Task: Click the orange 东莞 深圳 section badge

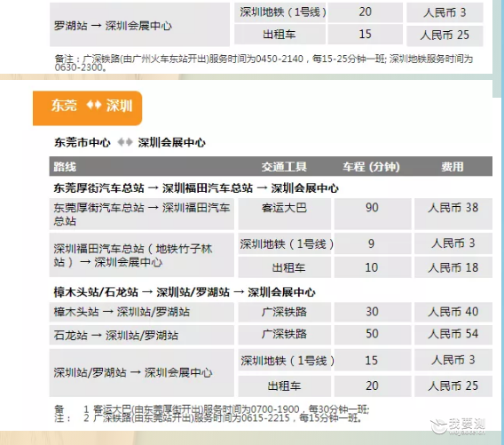Action: (x=88, y=108)
